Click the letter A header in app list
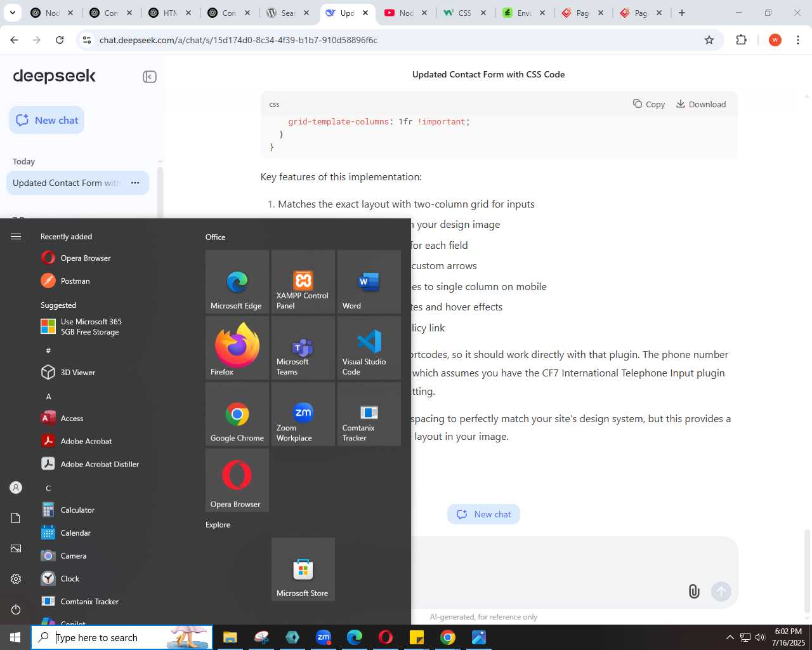Screen dimensions: 812x650 (48, 396)
